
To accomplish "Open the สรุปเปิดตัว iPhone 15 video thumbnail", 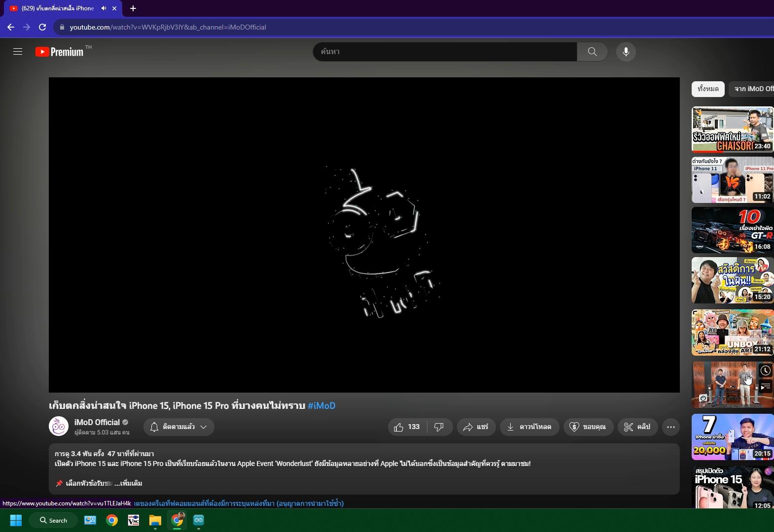I will (x=733, y=487).
